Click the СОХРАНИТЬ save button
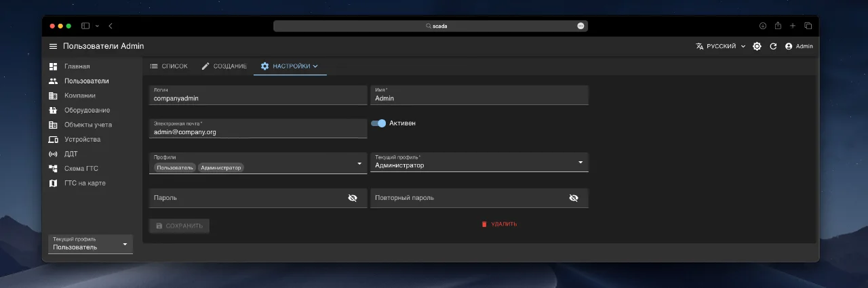 [179, 226]
